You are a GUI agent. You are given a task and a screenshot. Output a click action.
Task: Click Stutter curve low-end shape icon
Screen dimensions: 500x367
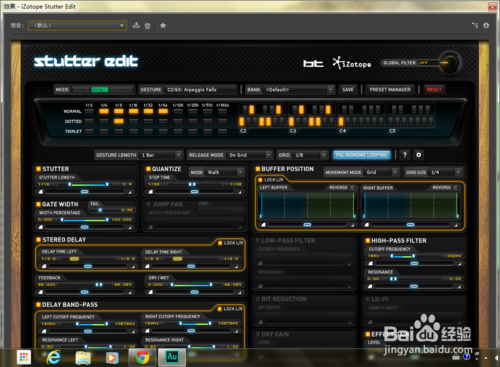click(41, 192)
